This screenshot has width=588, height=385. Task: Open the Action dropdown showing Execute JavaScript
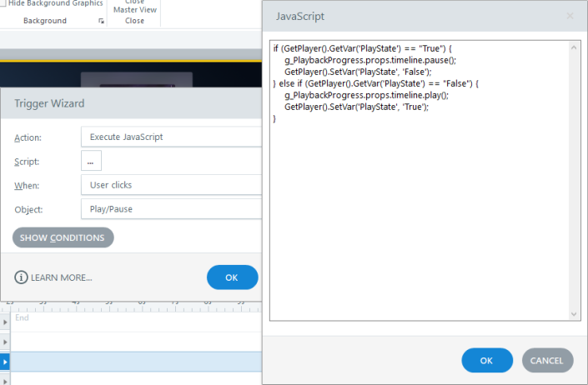click(171, 137)
